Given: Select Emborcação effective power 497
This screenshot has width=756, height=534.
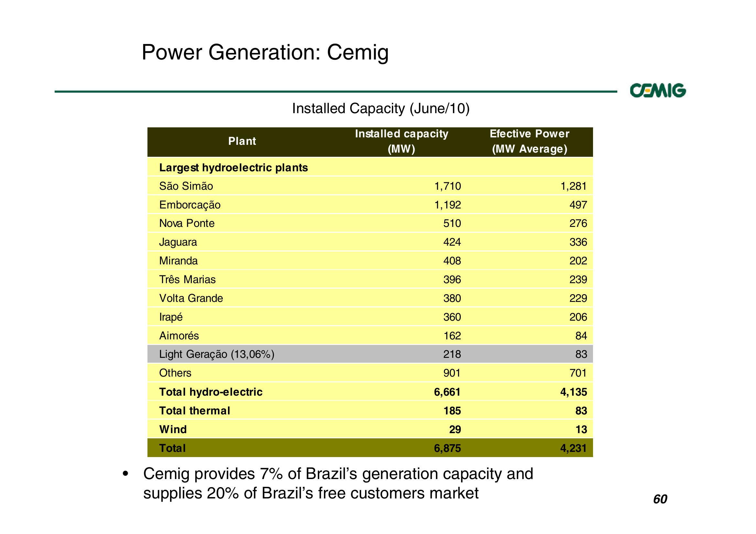Looking at the screenshot, I should pyautogui.click(x=578, y=205).
